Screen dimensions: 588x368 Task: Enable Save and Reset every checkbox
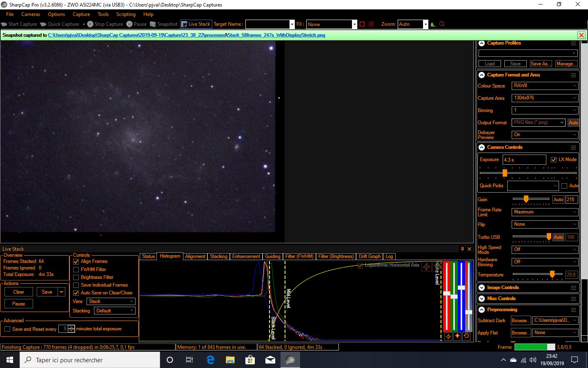pyautogui.click(x=7, y=329)
